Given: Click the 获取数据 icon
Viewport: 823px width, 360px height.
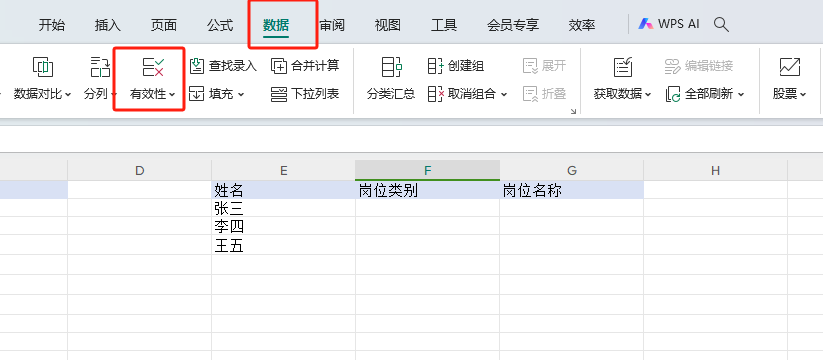Looking at the screenshot, I should [623, 67].
